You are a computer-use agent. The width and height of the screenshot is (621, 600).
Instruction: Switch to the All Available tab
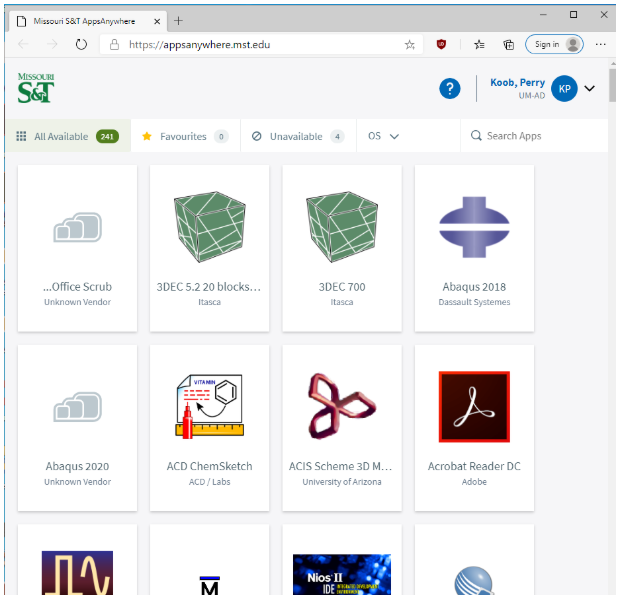coord(68,136)
